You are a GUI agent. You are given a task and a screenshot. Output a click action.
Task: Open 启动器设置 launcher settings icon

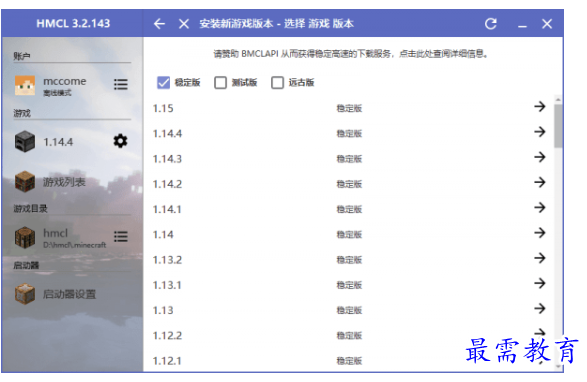25,294
